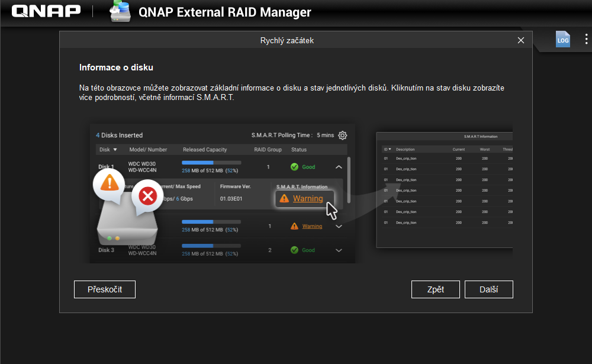Click the Přeskočit button
Image resolution: width=592 pixels, height=364 pixels.
[x=104, y=289]
